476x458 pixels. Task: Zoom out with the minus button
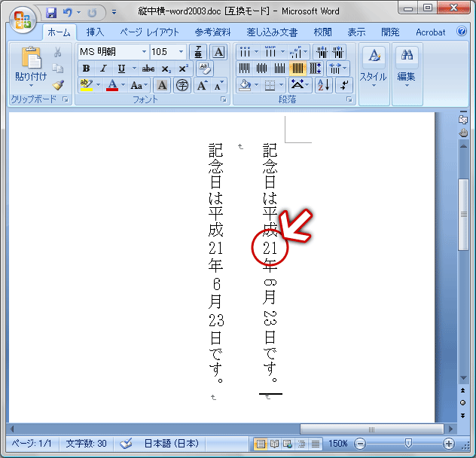click(360, 444)
